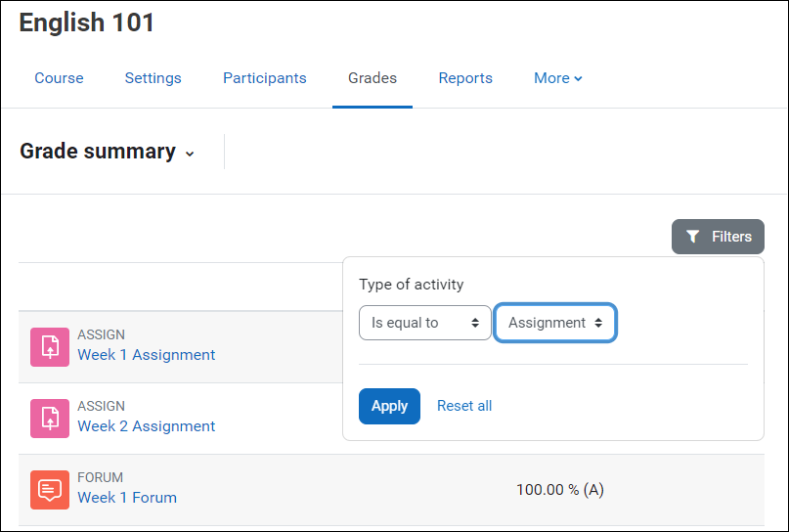This screenshot has height=532, width=789.
Task: Open the Reports tab
Action: pos(465,78)
